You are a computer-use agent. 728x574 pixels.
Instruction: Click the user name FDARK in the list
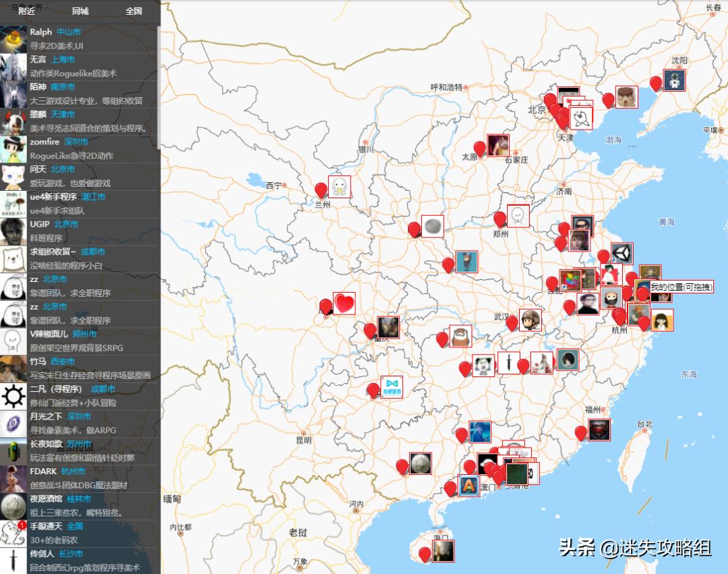(x=43, y=471)
